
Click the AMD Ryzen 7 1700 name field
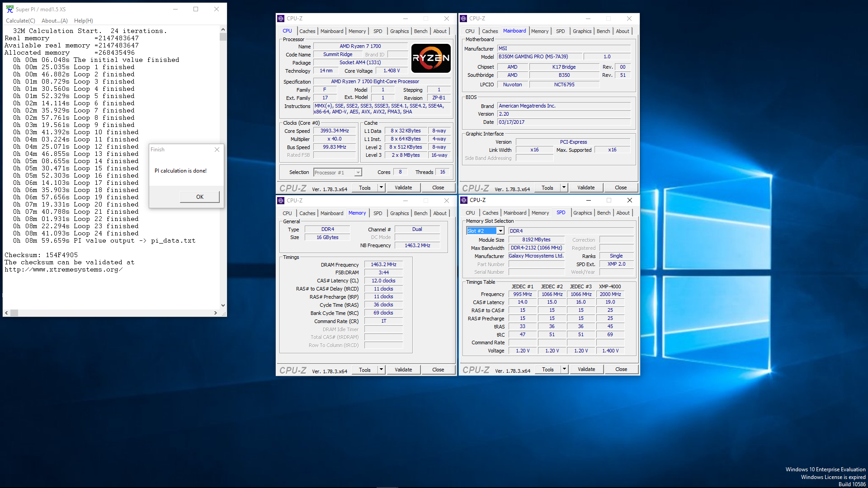[x=360, y=46]
